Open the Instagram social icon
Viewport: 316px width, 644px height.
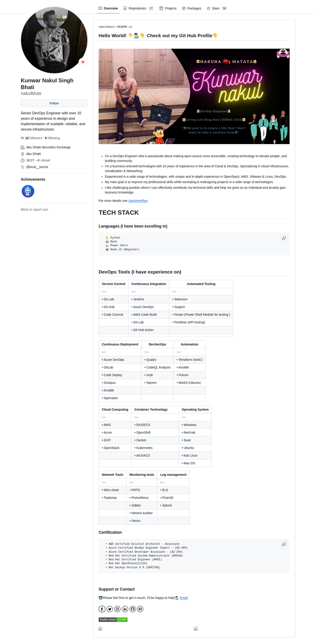click(117, 609)
